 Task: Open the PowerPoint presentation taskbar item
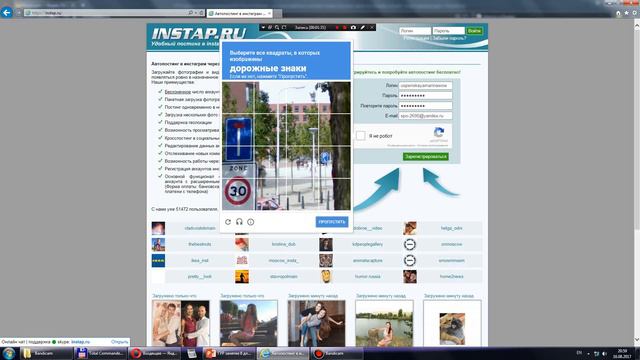click(229, 353)
